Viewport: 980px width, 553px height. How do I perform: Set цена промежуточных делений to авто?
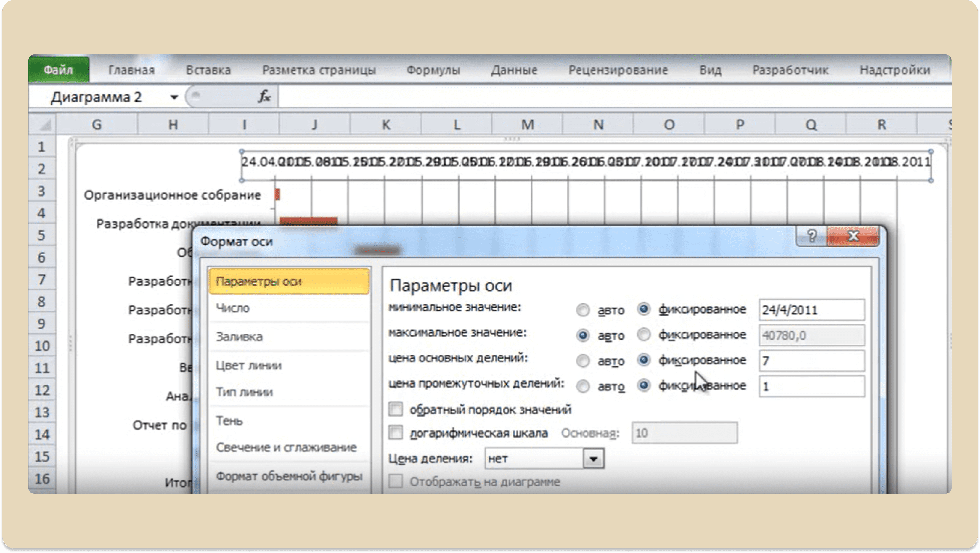click(x=583, y=386)
